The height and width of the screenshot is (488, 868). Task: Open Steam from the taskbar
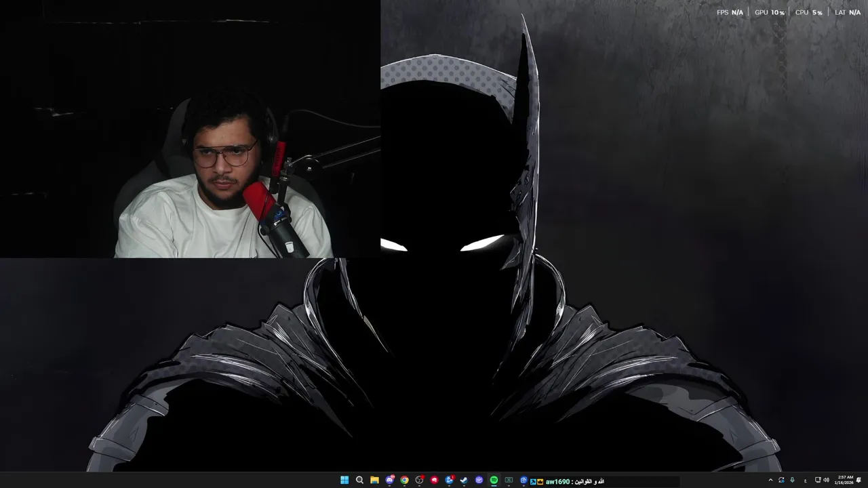(x=464, y=480)
